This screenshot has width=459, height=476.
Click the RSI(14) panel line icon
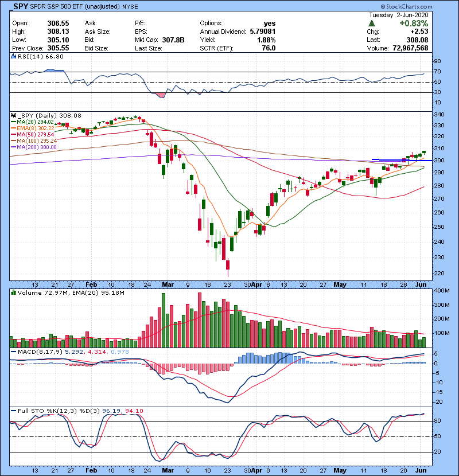point(13,56)
